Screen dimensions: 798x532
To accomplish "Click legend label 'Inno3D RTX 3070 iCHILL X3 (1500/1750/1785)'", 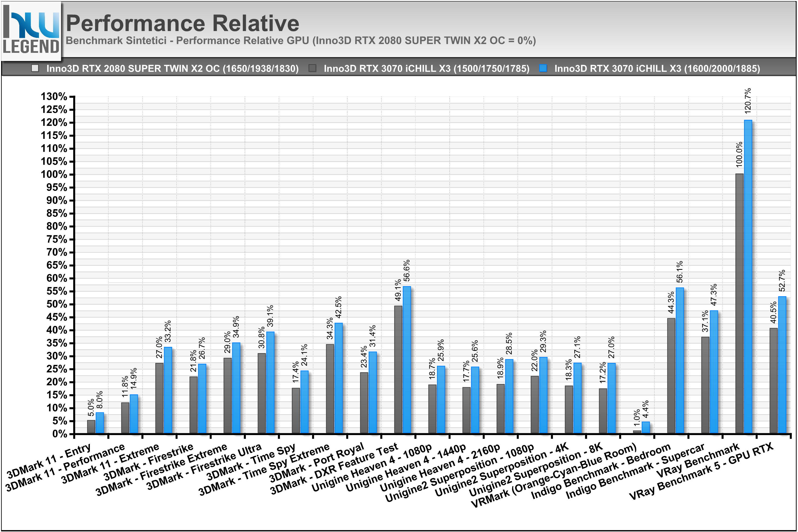I will [427, 69].
